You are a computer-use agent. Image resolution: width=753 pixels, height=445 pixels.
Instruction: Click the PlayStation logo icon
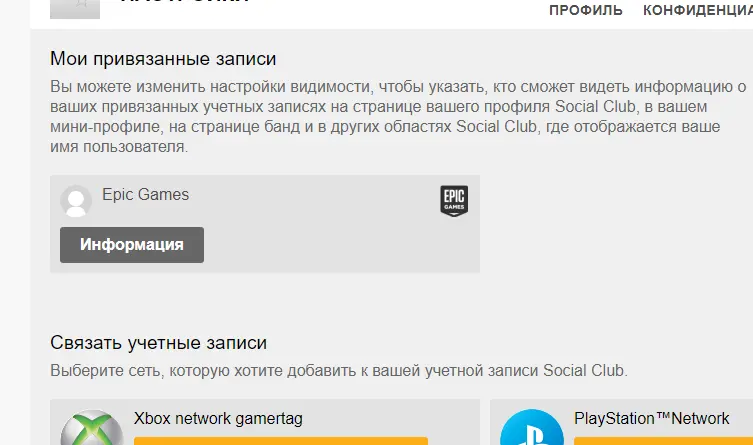[x=532, y=428]
